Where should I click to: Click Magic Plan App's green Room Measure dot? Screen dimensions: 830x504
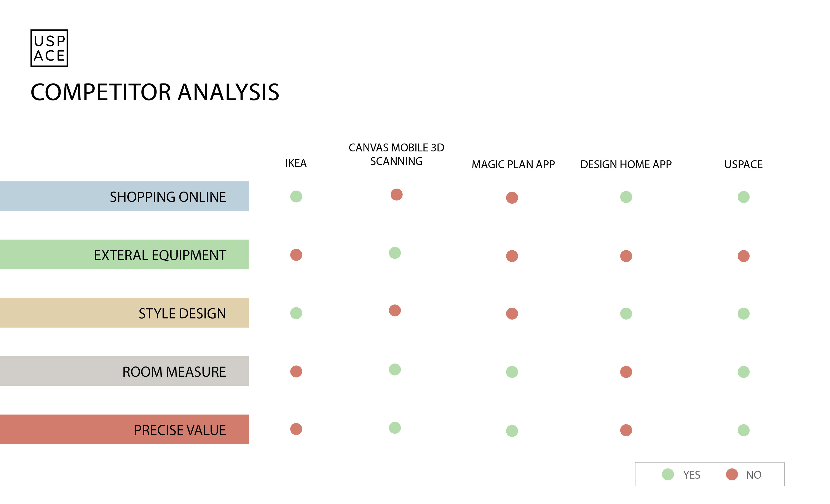click(x=512, y=372)
